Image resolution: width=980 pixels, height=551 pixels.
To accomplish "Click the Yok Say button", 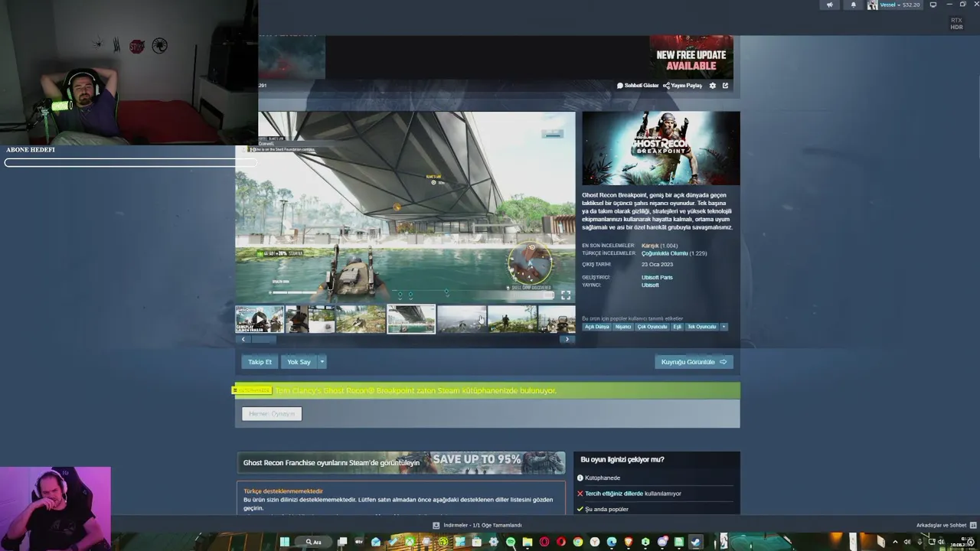I will [x=299, y=362].
